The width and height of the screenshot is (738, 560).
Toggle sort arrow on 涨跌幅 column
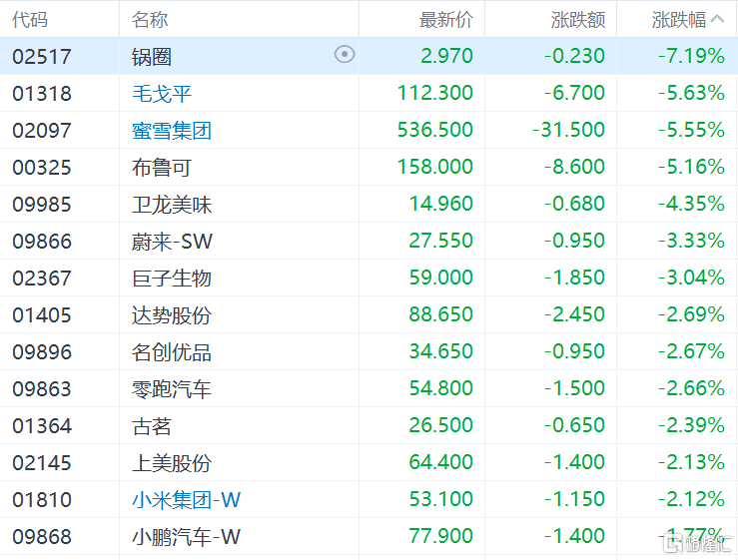717,19
